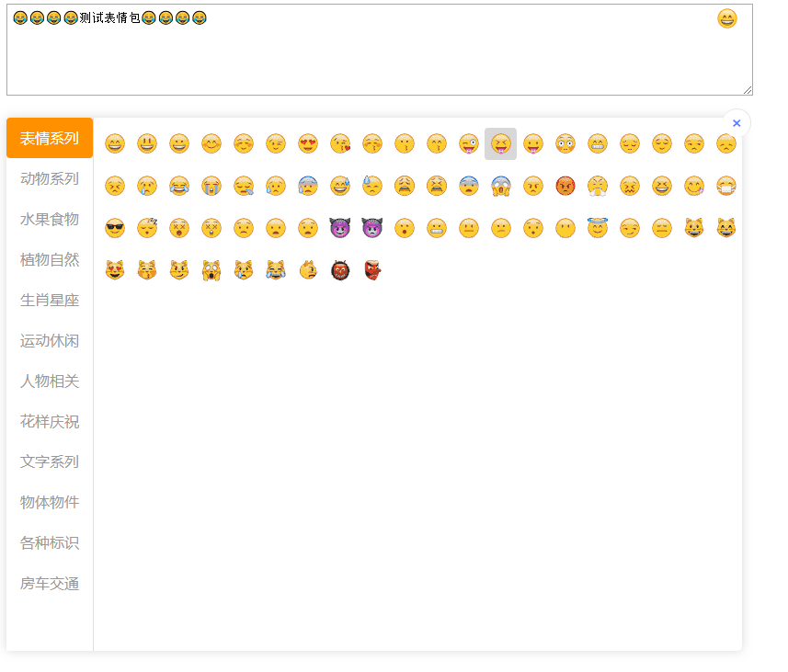Click the highlighted zany face emoji
788x672 pixels.
501,144
